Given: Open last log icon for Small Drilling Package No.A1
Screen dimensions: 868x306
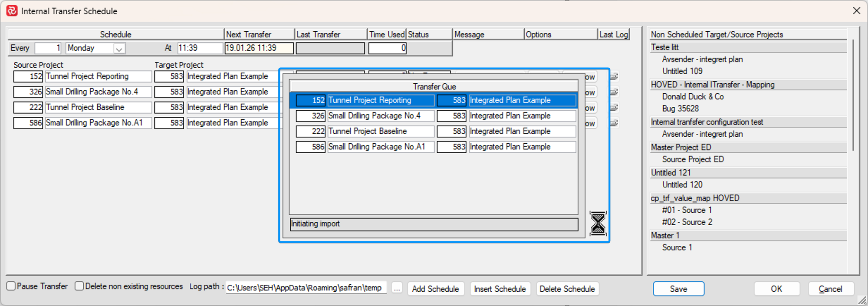Looking at the screenshot, I should 614,123.
